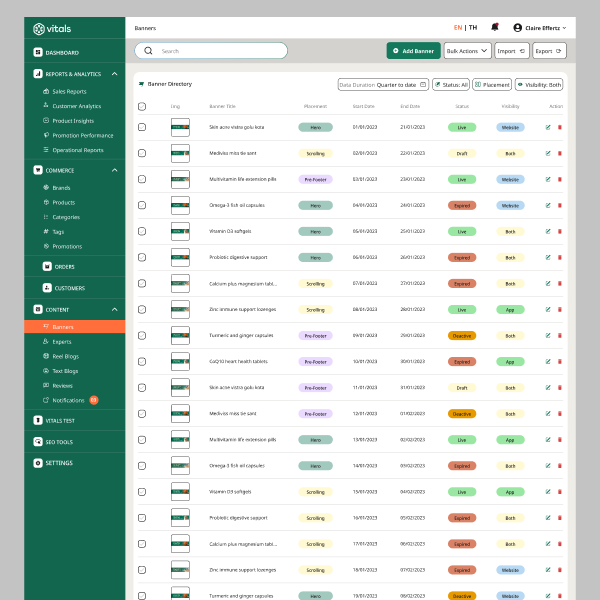The image size is (600, 600).
Task: Edit the 'Probiotic digestive support' 06/01/2023 banner
Action: [548, 257]
